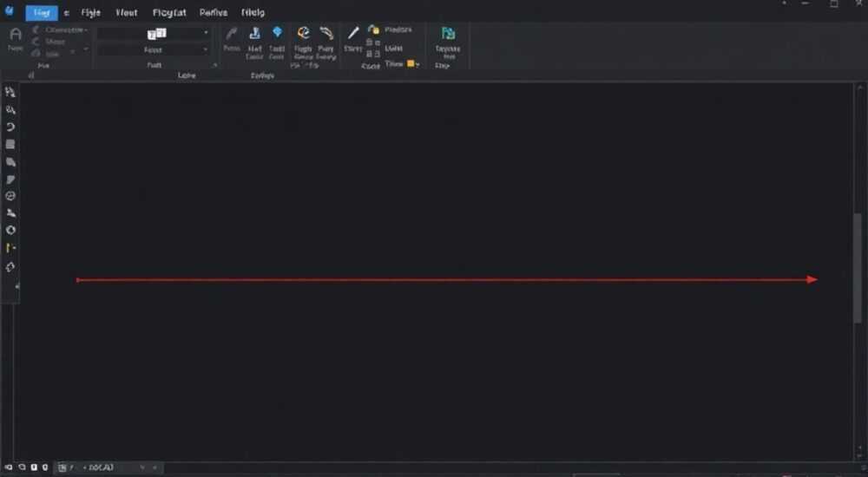
Task: Click the padlock icon in the ribbon
Action: point(373,29)
